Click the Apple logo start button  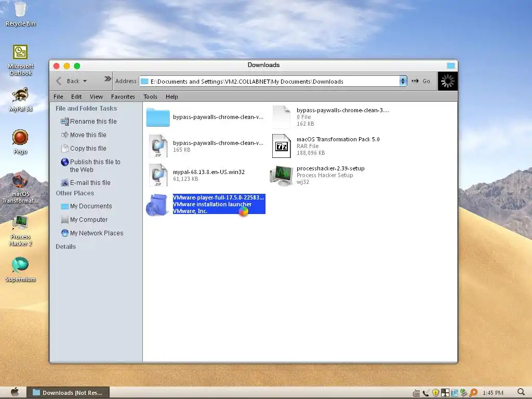15,392
